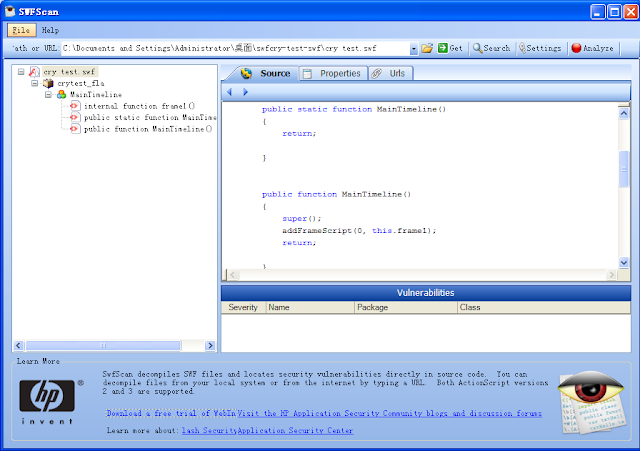Screen dimensions: 640x451
Task: Click the Path or URL input field
Action: (x=235, y=48)
